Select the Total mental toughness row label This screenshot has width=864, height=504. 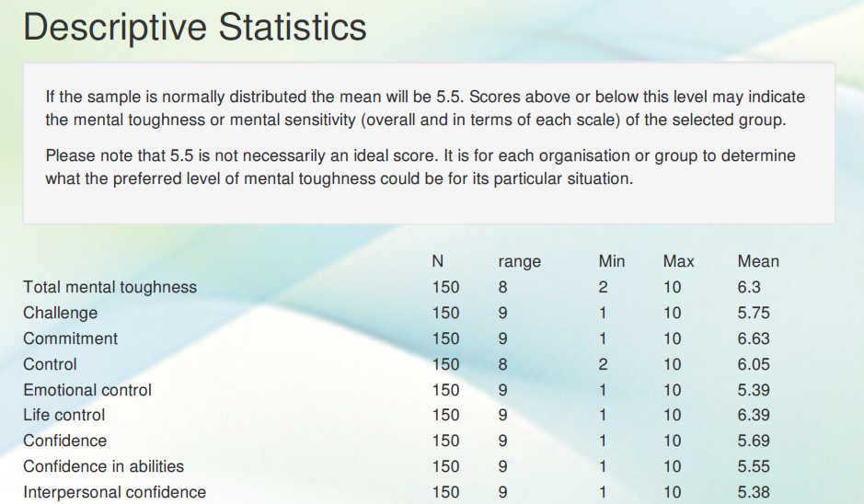pos(109,287)
